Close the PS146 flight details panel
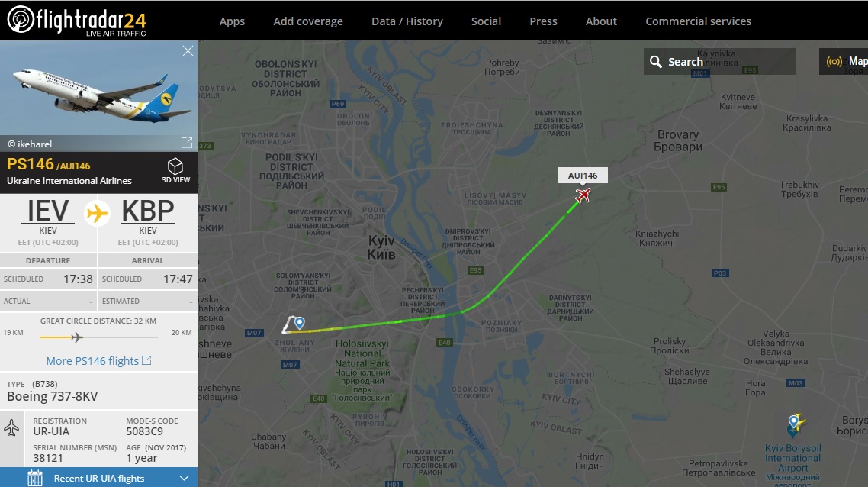 (x=188, y=51)
